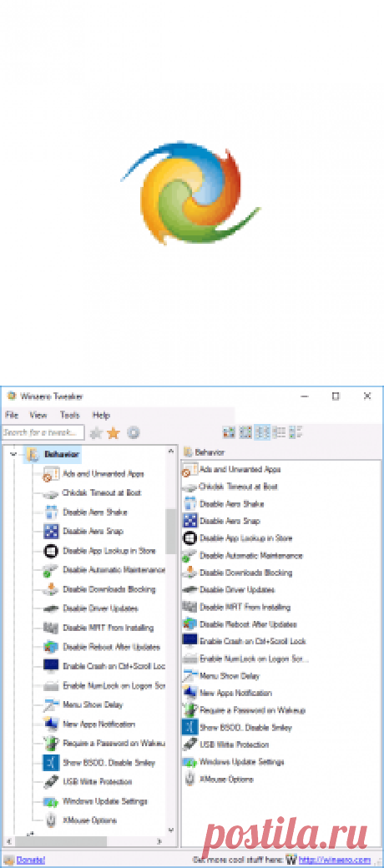Click Ads and Unwanted Apps icon in left tree
The height and width of the screenshot is (868, 384).
51,474
